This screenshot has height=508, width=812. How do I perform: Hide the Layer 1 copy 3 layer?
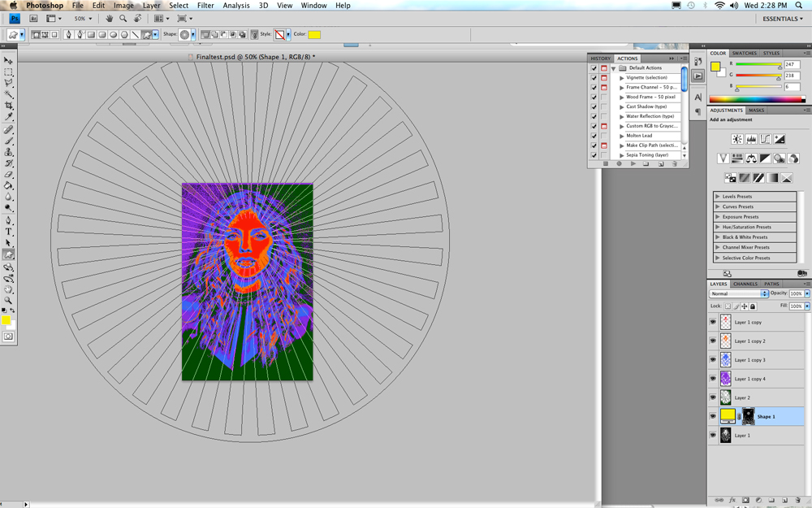(713, 360)
